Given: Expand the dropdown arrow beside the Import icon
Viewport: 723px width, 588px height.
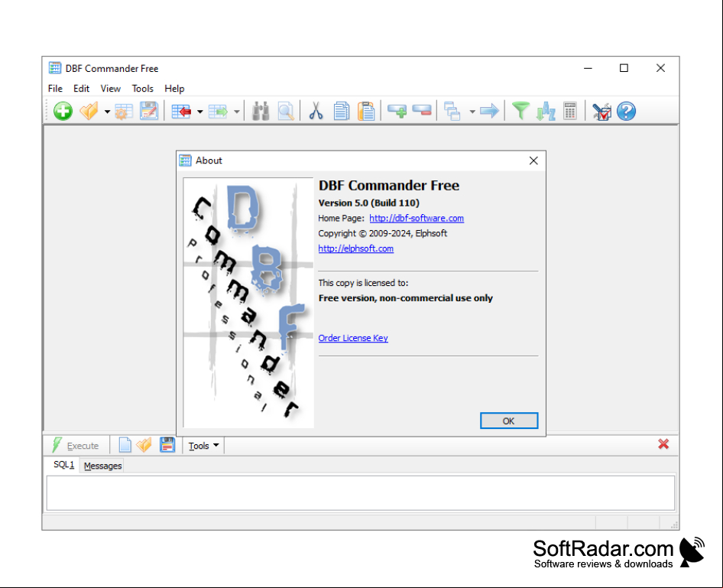Looking at the screenshot, I should [199, 112].
